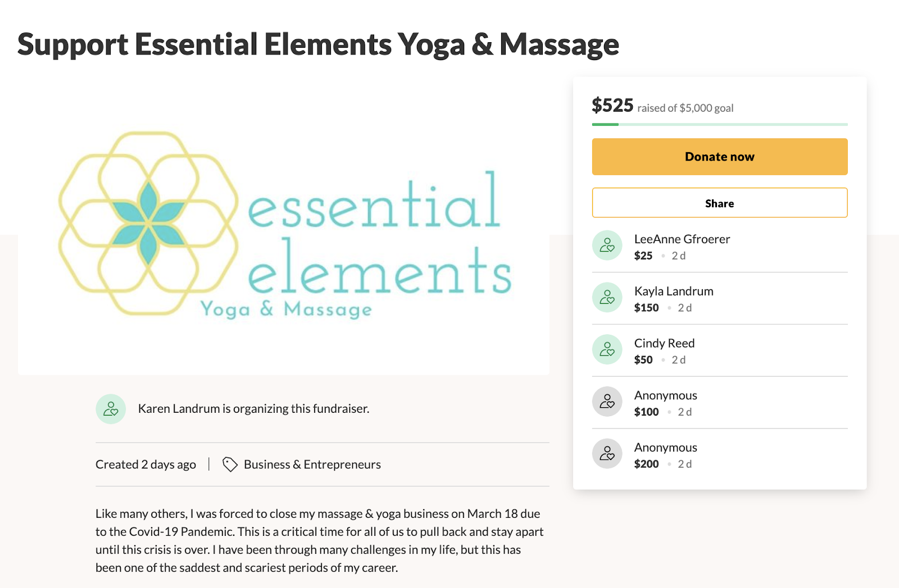Click the $200 Anonymous donor's gray avatar
The image size is (899, 588).
click(x=607, y=454)
